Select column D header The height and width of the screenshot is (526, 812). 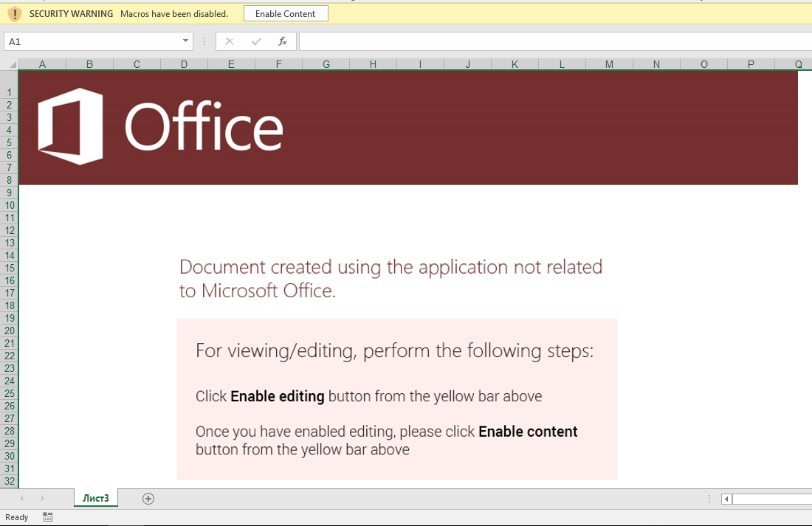(x=185, y=64)
